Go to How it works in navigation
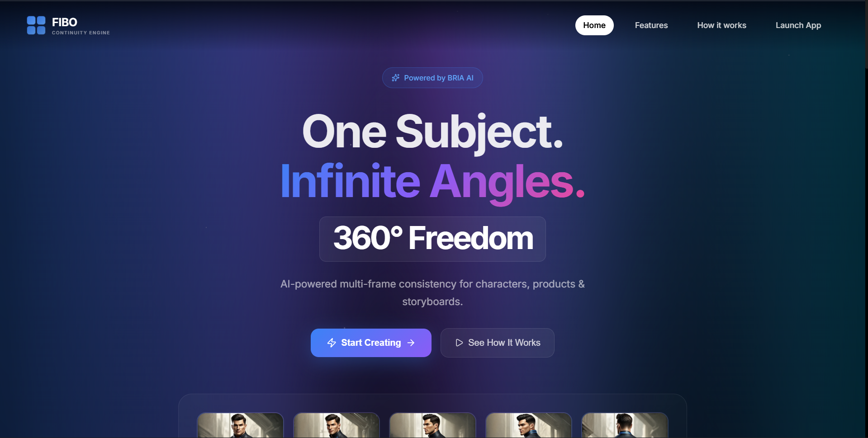The image size is (868, 438). [x=722, y=25]
